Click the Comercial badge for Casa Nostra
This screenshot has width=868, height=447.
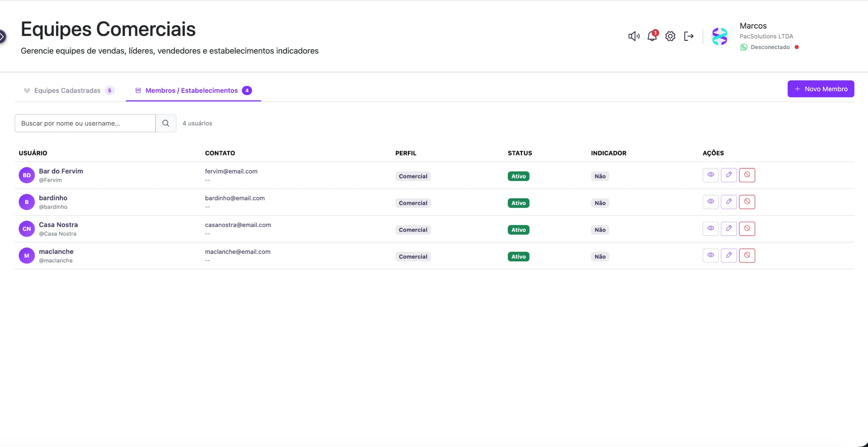(x=413, y=230)
